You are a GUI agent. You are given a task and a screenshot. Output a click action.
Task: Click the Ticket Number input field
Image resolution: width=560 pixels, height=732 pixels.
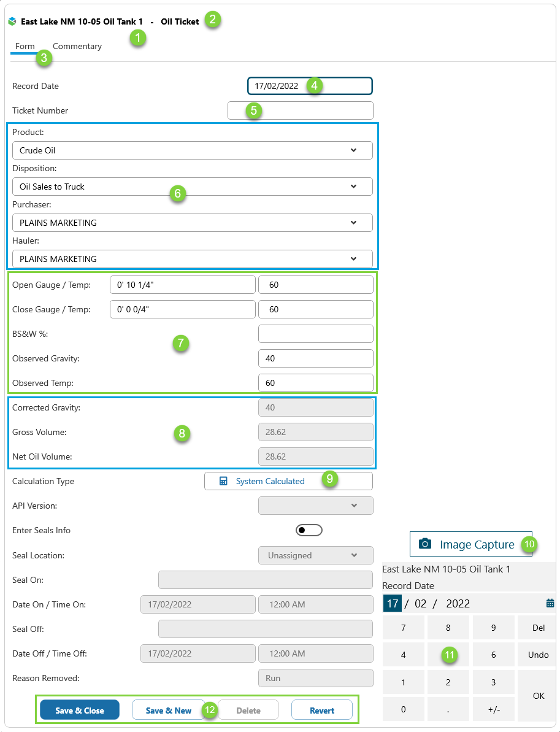coord(300,110)
